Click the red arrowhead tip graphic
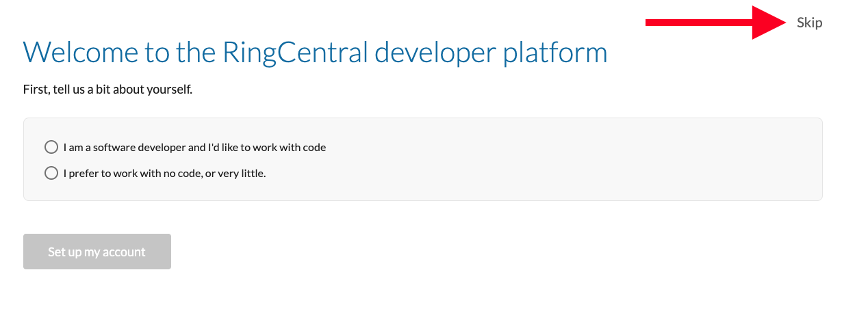 (x=769, y=23)
